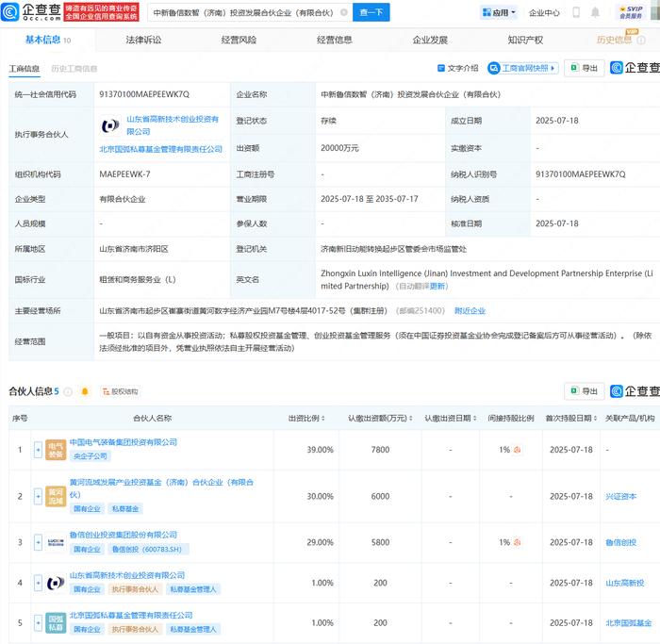This screenshot has width=660, height=644.
Task: Click the 查一下 search button
Action: [371, 12]
